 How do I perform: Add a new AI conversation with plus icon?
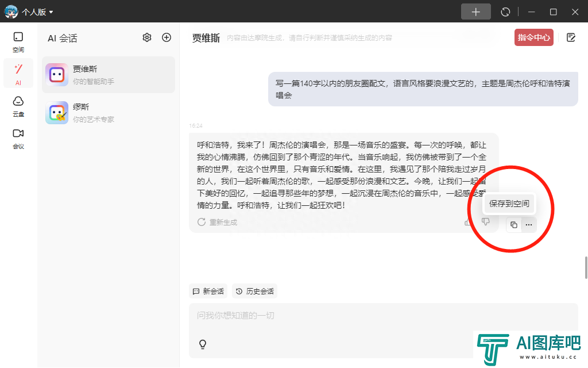click(x=167, y=37)
